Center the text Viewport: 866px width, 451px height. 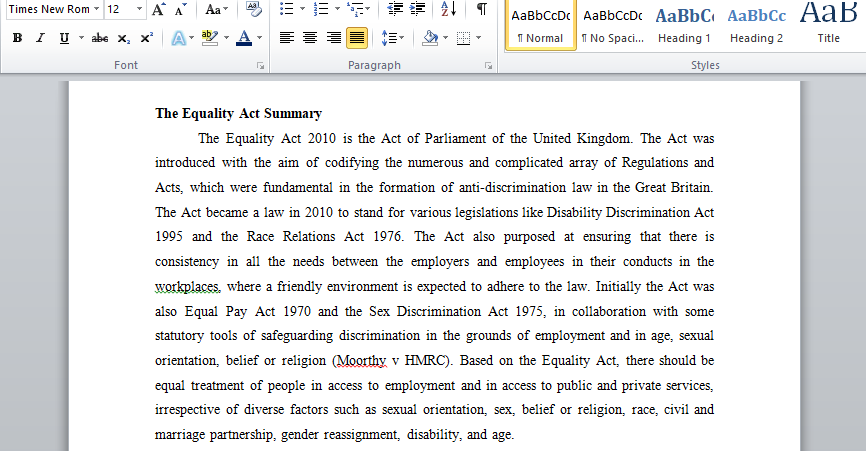point(310,38)
